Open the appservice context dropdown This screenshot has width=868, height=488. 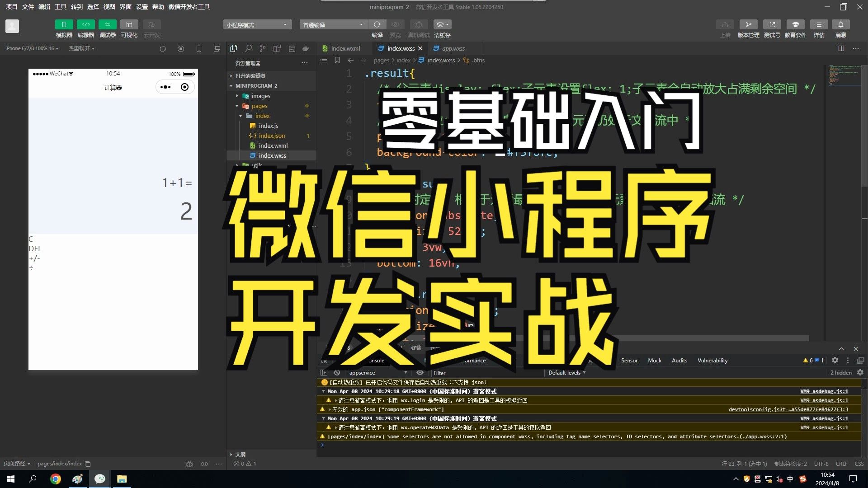(x=378, y=373)
